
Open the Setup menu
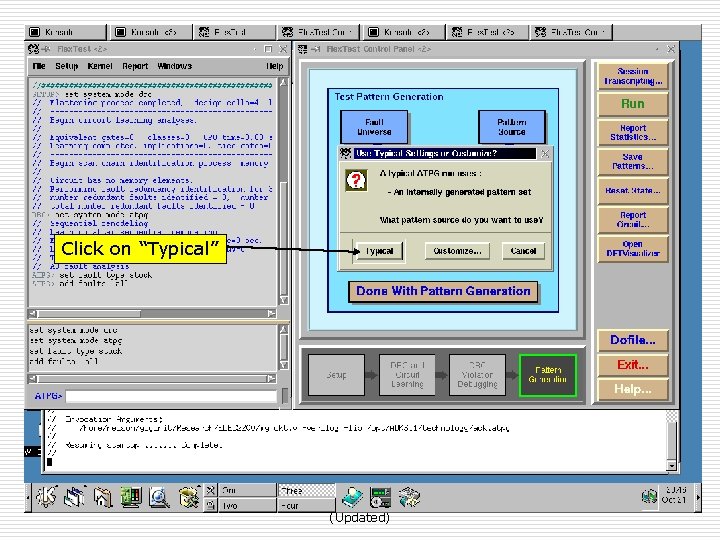click(67, 66)
